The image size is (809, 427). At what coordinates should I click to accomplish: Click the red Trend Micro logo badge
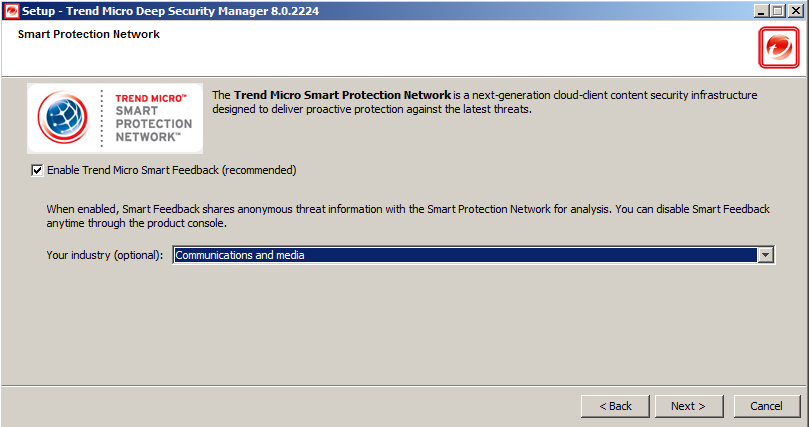tap(776, 46)
